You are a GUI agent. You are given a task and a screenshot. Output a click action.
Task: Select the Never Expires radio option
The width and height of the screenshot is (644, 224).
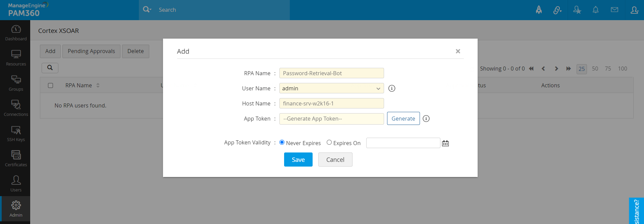tap(282, 142)
